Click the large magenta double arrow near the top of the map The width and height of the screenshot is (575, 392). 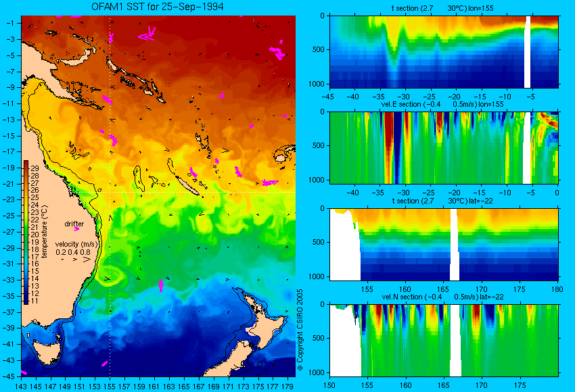147,34
